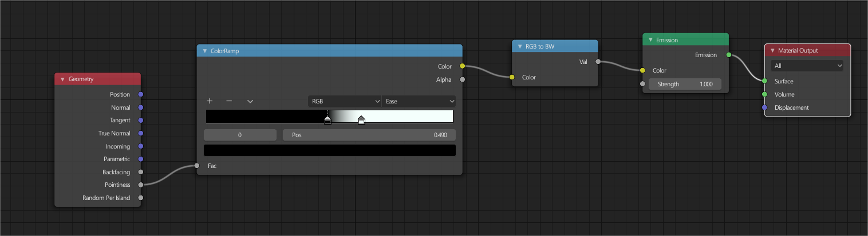Click the Random Per Island output socket
This screenshot has height=236, width=868.
[141, 198]
